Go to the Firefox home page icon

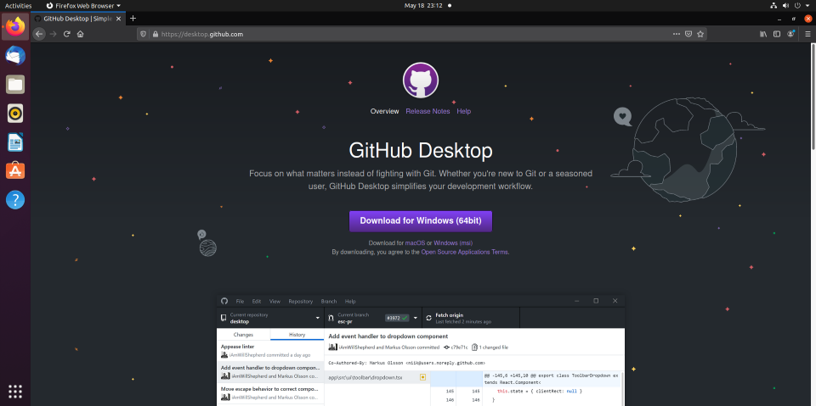80,34
